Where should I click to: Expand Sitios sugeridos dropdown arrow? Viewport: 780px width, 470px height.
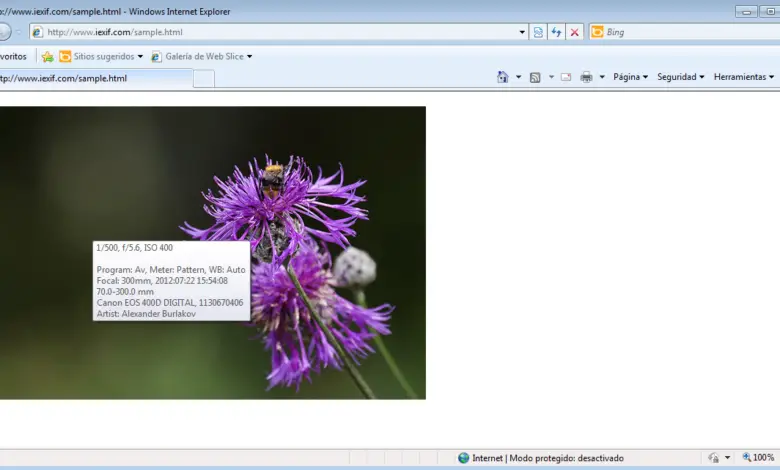(x=140, y=57)
